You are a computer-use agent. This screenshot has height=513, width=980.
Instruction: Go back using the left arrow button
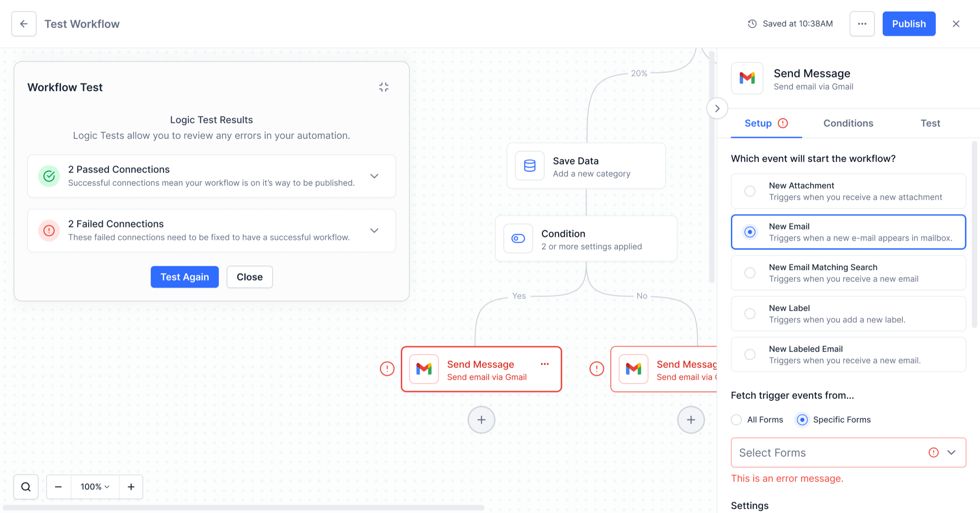pyautogui.click(x=24, y=24)
